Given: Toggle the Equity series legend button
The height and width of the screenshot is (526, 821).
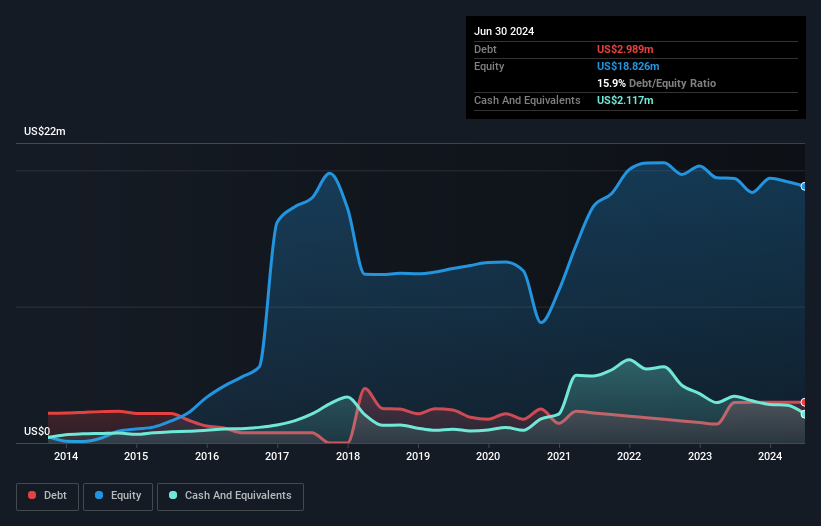Looking at the screenshot, I should pyautogui.click(x=118, y=496).
